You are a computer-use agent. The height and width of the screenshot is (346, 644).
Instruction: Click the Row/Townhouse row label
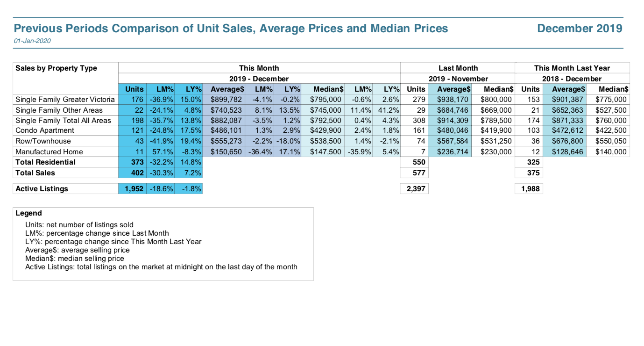pyautogui.click(x=43, y=141)
